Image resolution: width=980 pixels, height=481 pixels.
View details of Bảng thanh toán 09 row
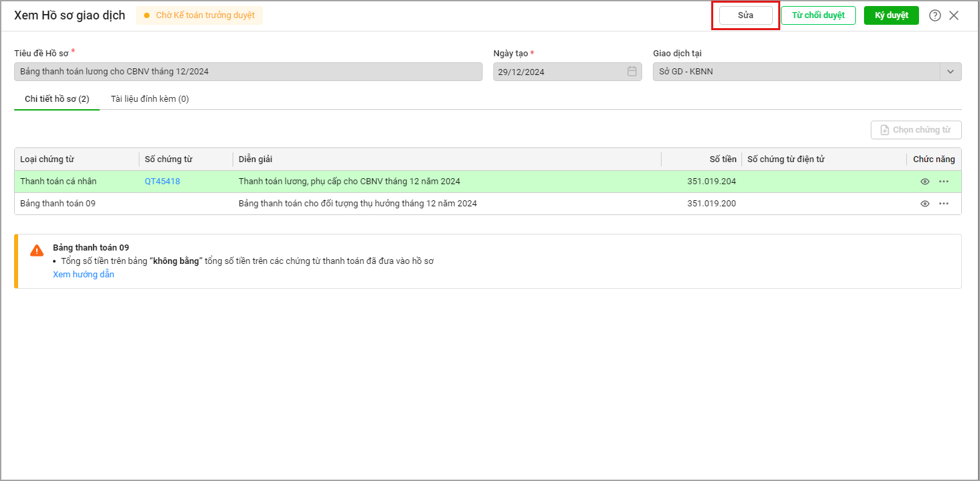924,204
